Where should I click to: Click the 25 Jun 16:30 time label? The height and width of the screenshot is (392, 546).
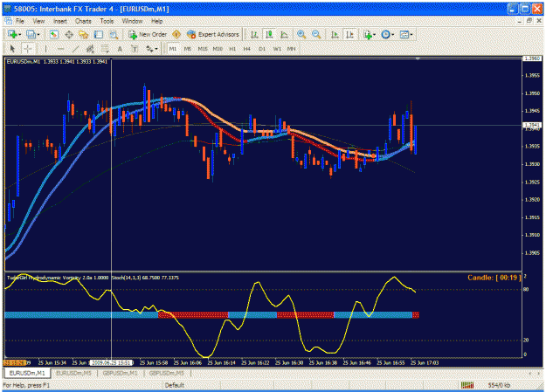[x=289, y=363]
